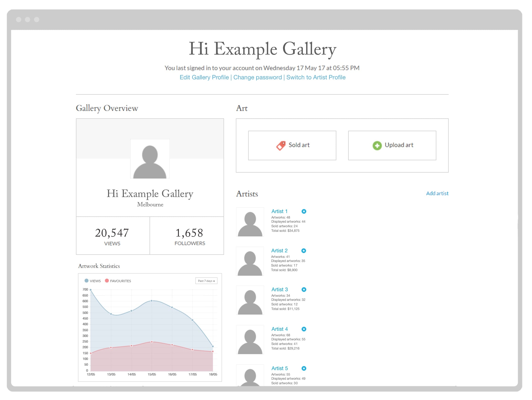Click the Add artist link
The width and height of the screenshot is (532, 400).
pyautogui.click(x=437, y=193)
